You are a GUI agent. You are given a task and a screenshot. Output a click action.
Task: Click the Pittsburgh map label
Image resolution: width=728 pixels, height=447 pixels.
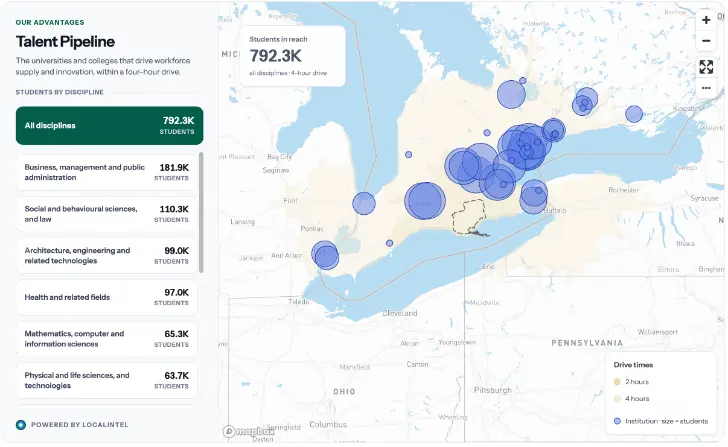[x=493, y=390]
